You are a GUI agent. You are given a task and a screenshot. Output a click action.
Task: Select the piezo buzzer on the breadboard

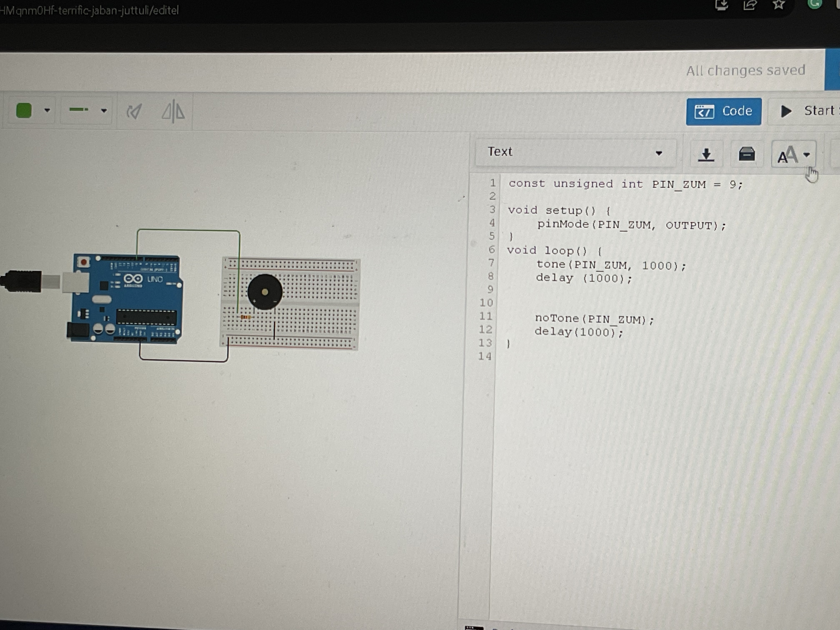click(265, 292)
